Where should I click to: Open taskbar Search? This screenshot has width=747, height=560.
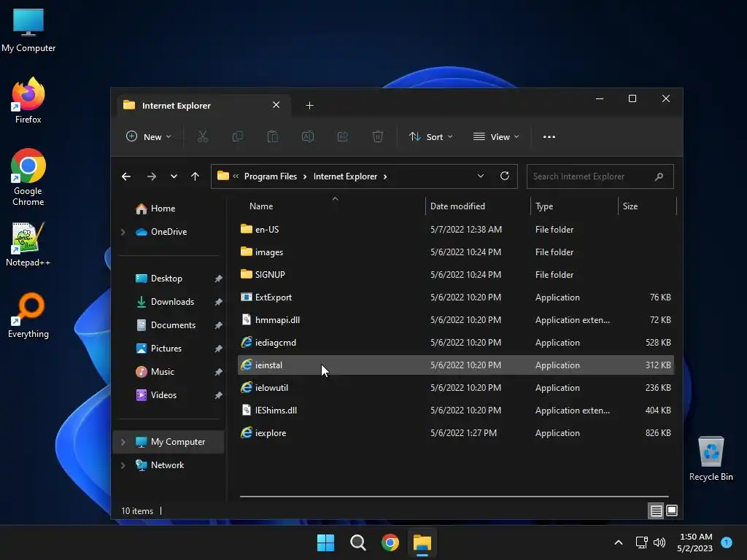coord(357,542)
